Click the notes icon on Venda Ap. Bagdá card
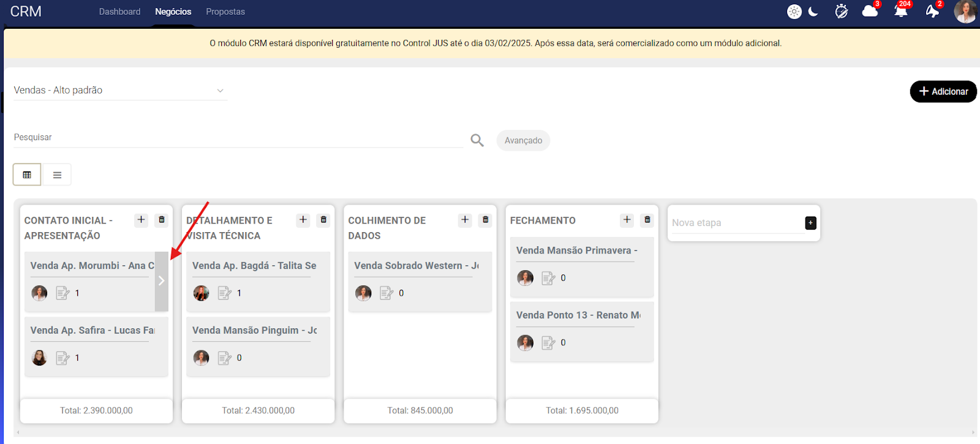980x444 pixels. pyautogui.click(x=225, y=293)
